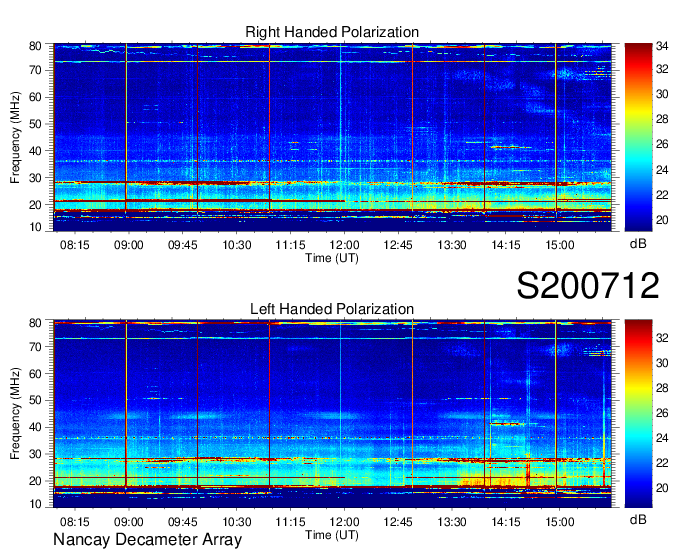The height and width of the screenshot is (552, 680).
Task: Click the '40' frequency tick on bottom plot
Action: point(35,427)
